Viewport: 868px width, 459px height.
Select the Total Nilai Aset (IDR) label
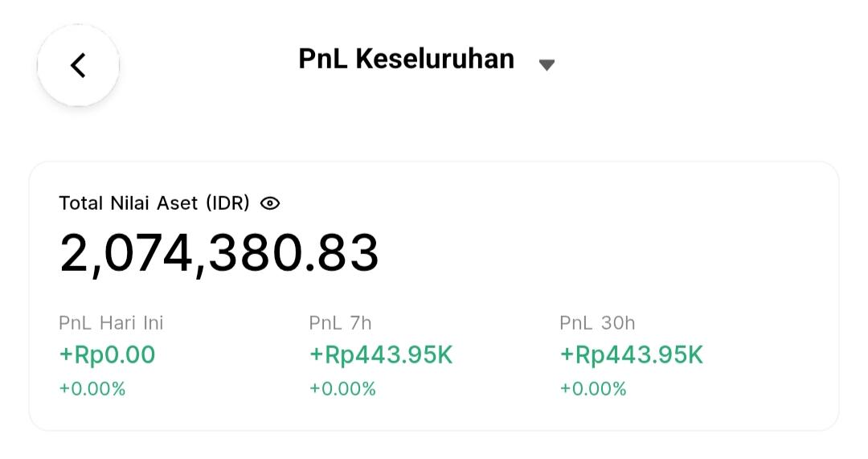pyautogui.click(x=154, y=203)
